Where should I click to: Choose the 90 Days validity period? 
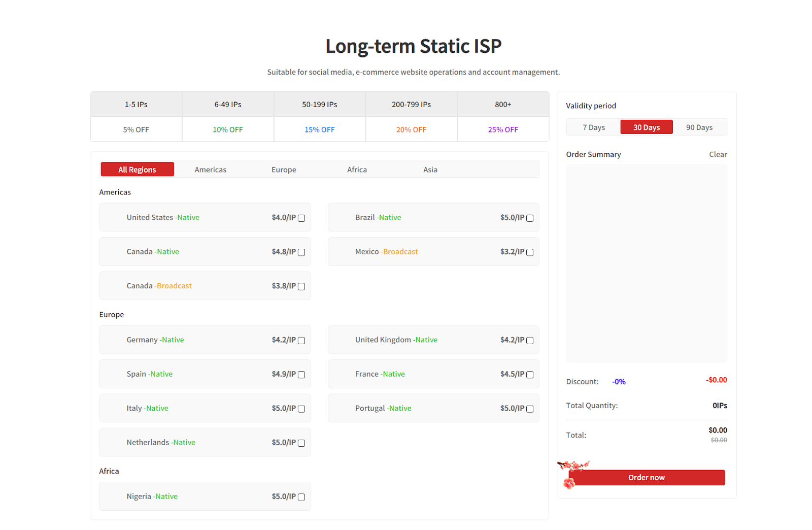[x=699, y=127]
